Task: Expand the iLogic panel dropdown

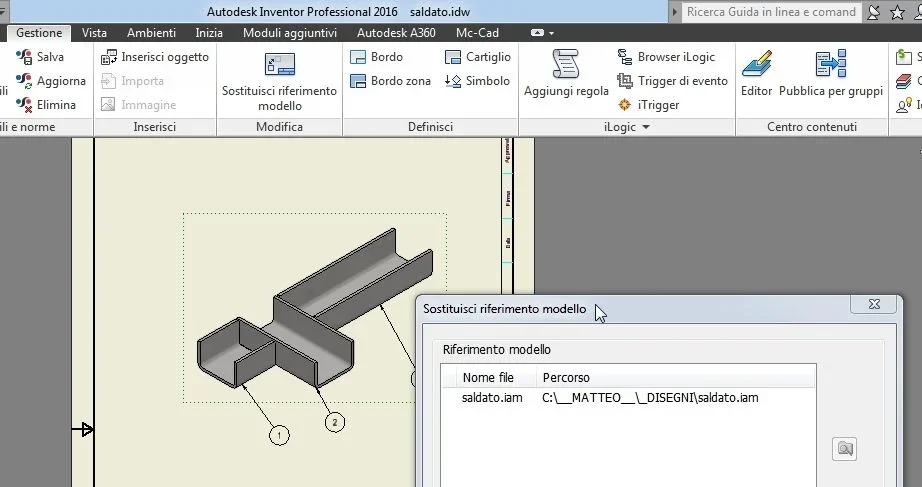Action: click(x=646, y=127)
